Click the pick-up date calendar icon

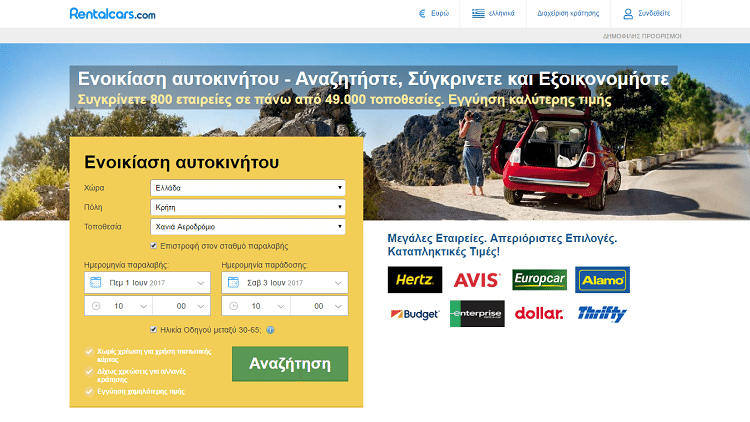click(x=96, y=282)
